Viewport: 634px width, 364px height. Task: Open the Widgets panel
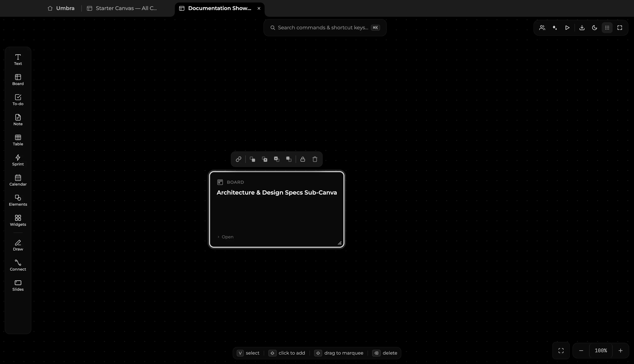[x=18, y=221]
